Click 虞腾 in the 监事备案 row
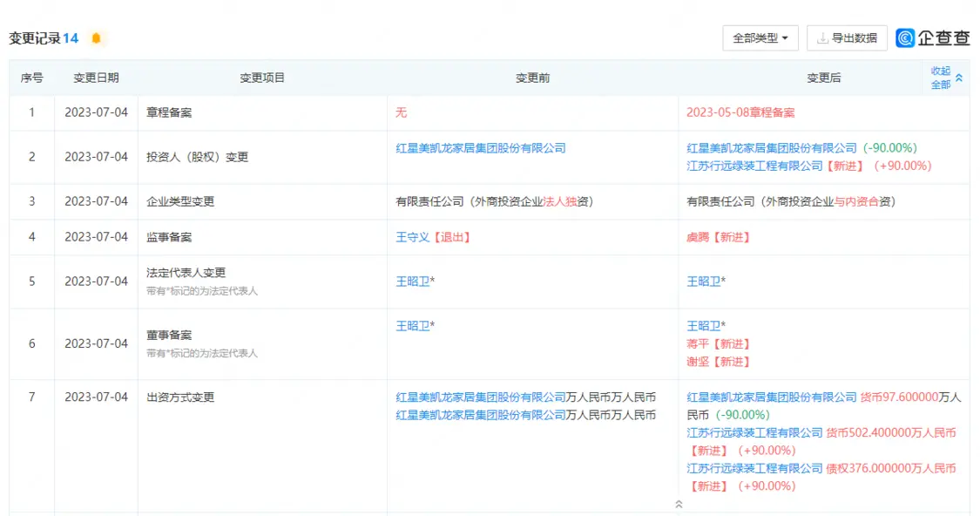This screenshot has width=980, height=516. 698,237
